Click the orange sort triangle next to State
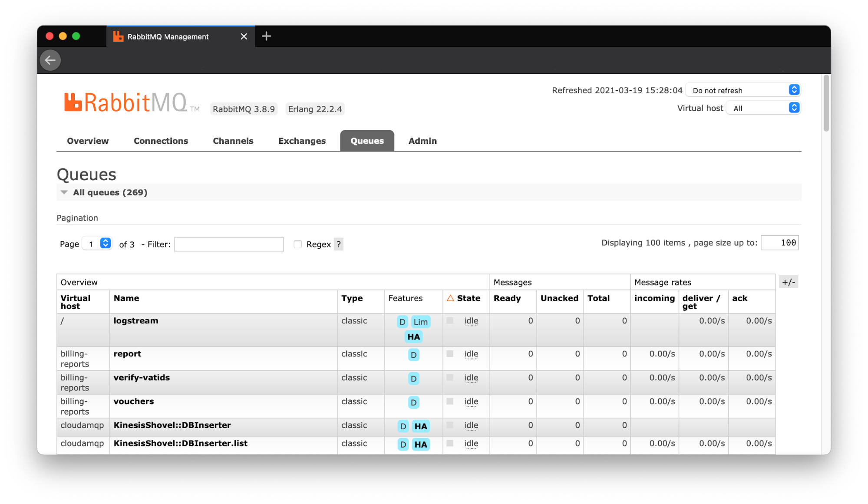Image resolution: width=868 pixels, height=504 pixels. tap(450, 298)
